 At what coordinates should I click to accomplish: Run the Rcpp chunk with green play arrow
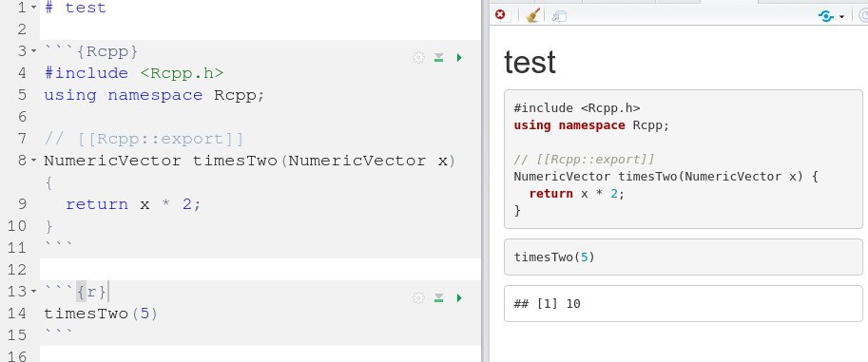point(459,58)
